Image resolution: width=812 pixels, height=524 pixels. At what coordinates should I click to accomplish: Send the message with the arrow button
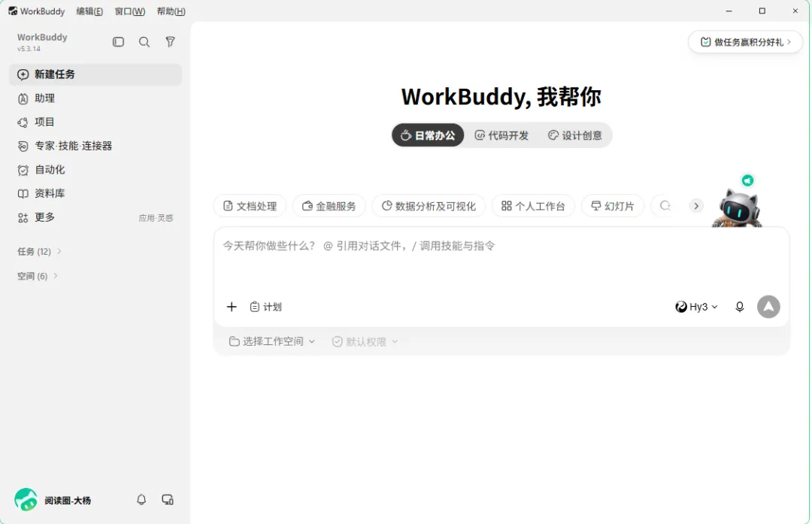tap(768, 307)
